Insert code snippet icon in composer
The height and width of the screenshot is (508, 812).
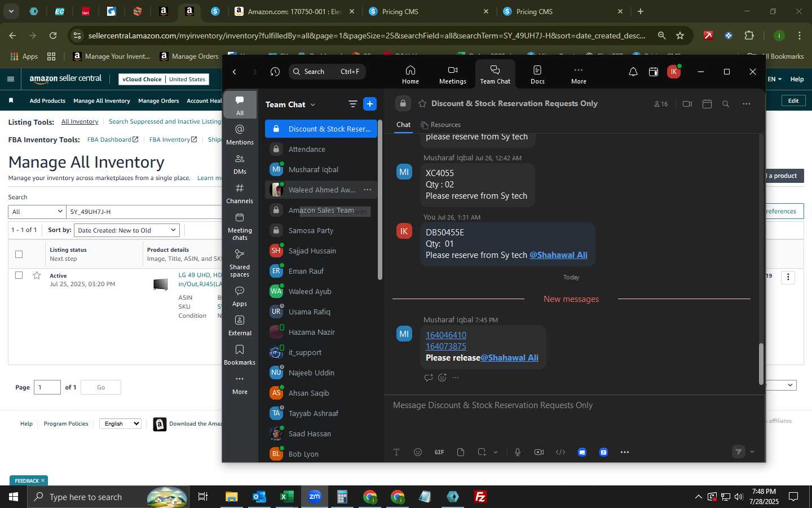pyautogui.click(x=561, y=452)
